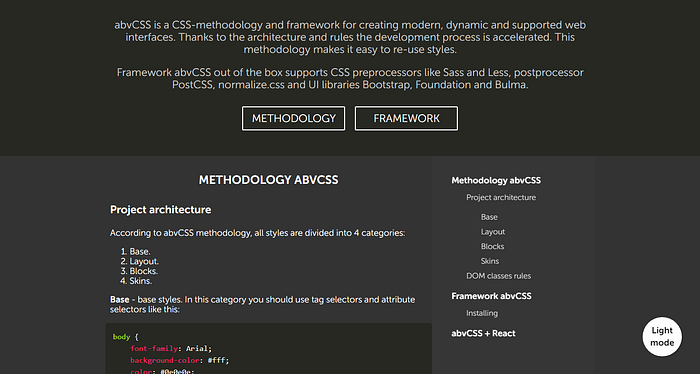Open the Blocks sidebar navigation entry
Image resolution: width=700 pixels, height=374 pixels.
click(x=492, y=246)
